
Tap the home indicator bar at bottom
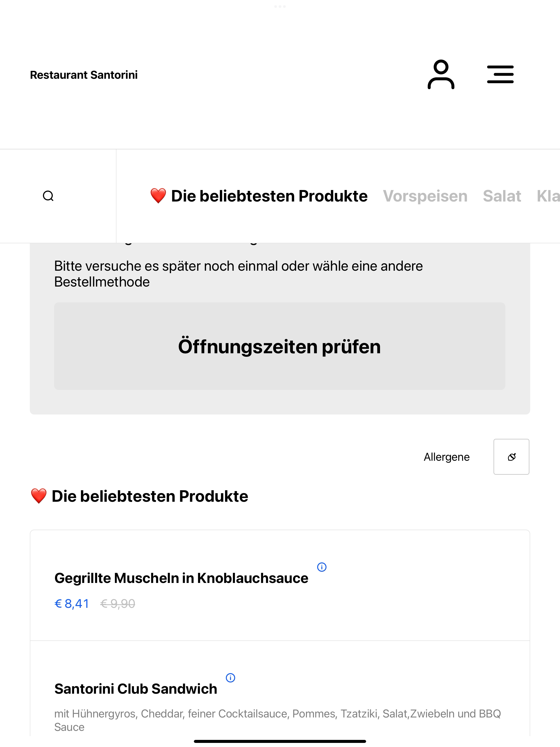[x=280, y=741]
